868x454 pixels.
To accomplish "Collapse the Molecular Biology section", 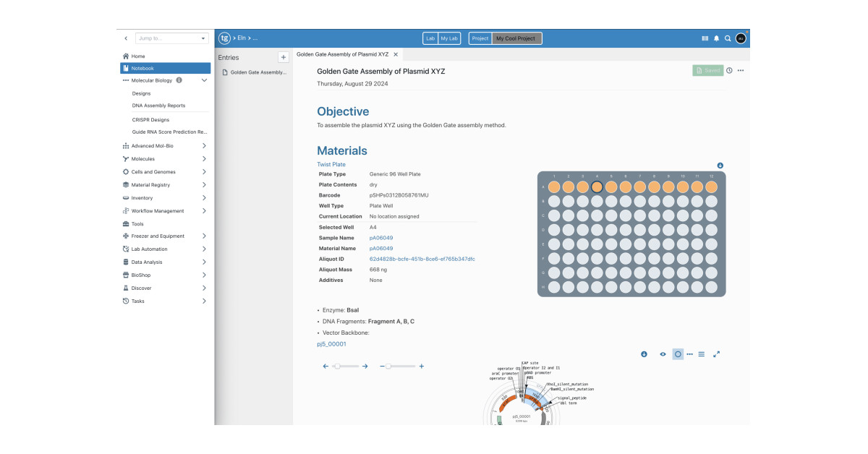I will (203, 80).
